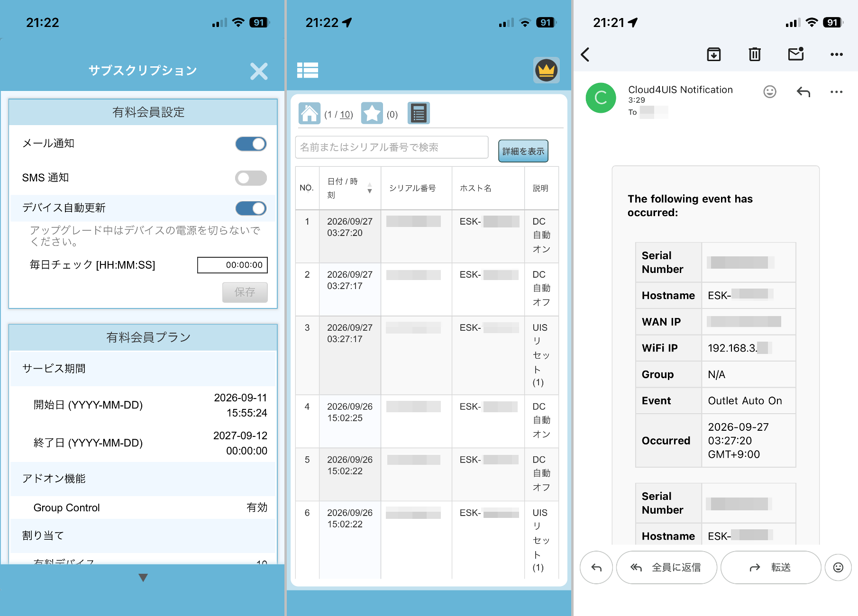The image size is (858, 616).
Task: Click the underlined 10 device count link
Action: [x=346, y=115]
